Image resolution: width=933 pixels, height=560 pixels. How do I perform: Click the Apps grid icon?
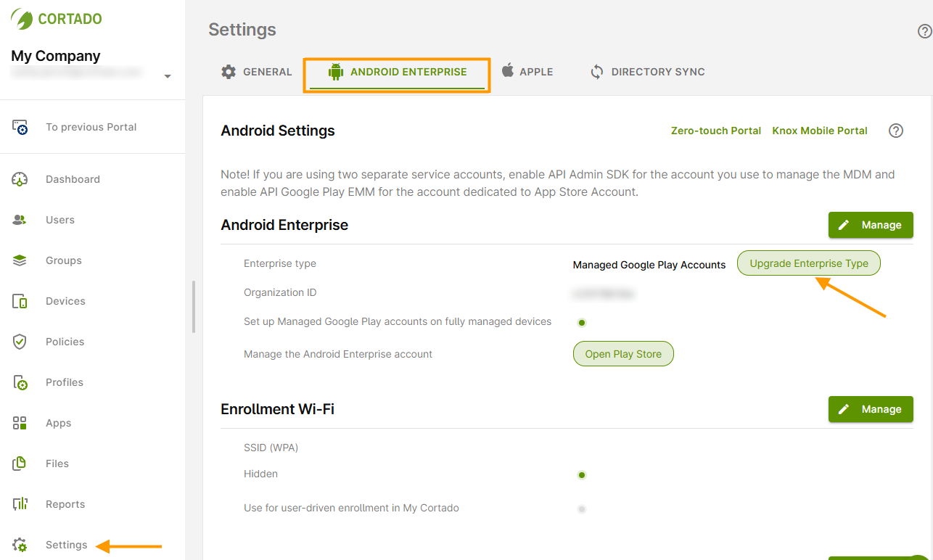[20, 423]
